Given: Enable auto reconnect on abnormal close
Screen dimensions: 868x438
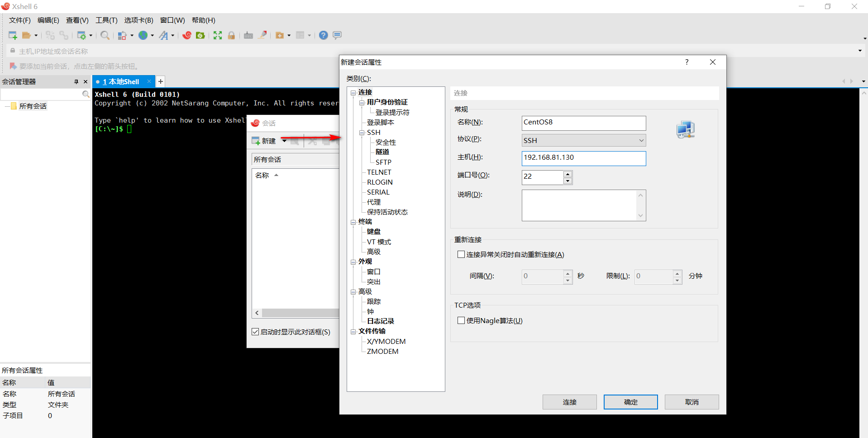Looking at the screenshot, I should (x=461, y=254).
